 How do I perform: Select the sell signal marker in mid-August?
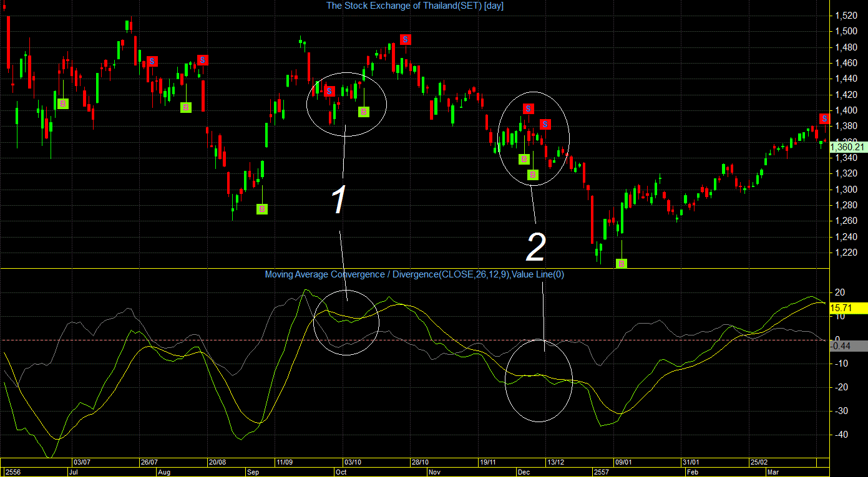[x=203, y=60]
